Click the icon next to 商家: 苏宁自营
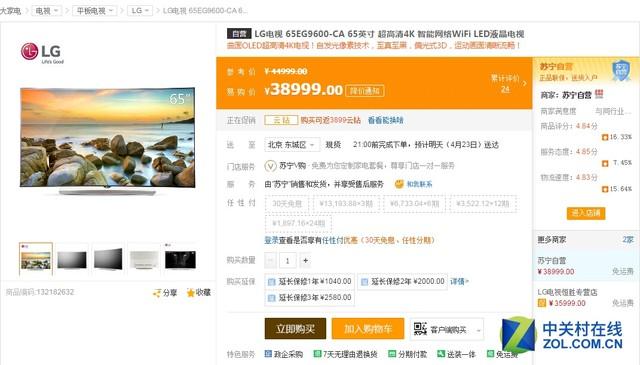This screenshot has height=365, width=640. click(599, 94)
